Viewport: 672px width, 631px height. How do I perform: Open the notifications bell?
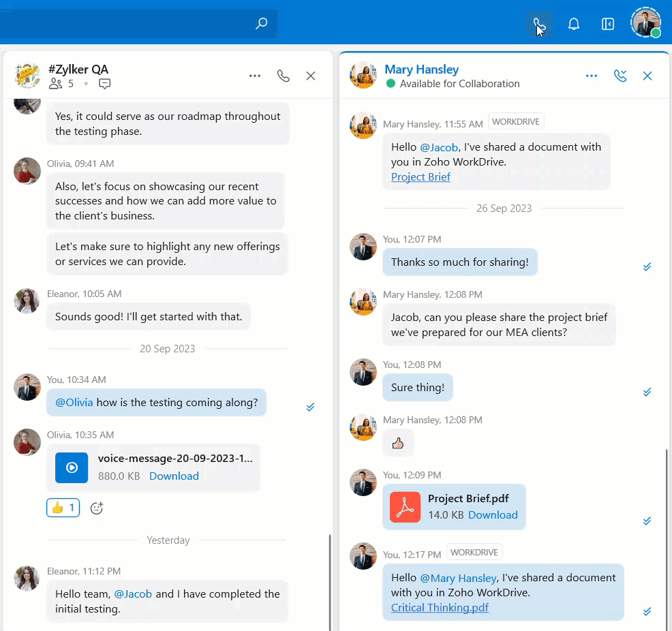[573, 24]
